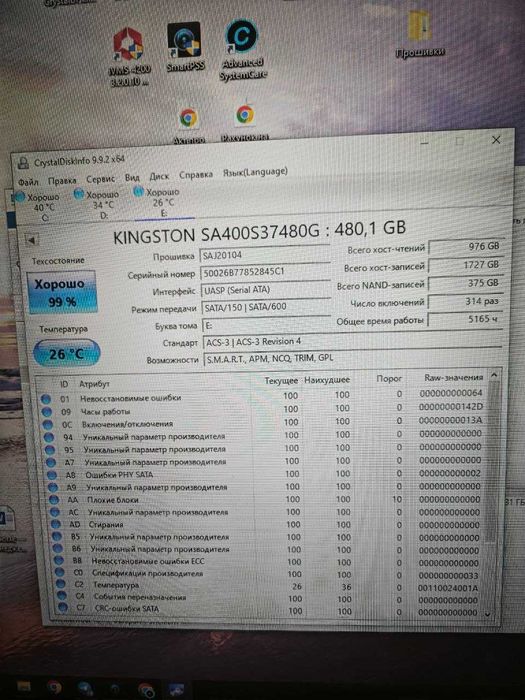Open the left Chrome shortcut labeled Актпоро
Image resolution: width=525 pixels, height=700 pixels.
coord(188,127)
